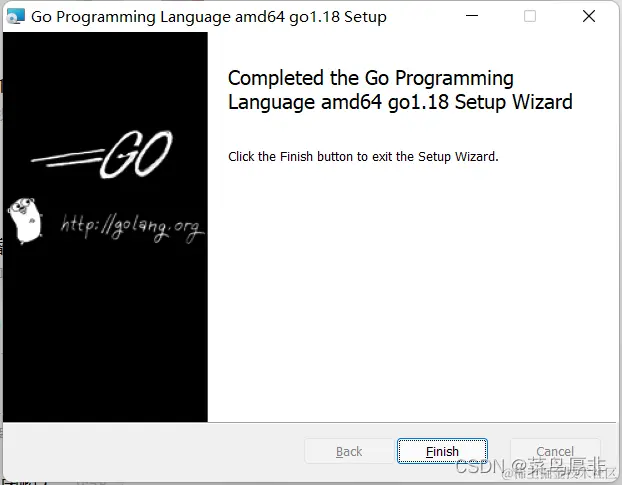Click the Go gopher mascot image
The width and height of the screenshot is (622, 485).
pos(25,220)
